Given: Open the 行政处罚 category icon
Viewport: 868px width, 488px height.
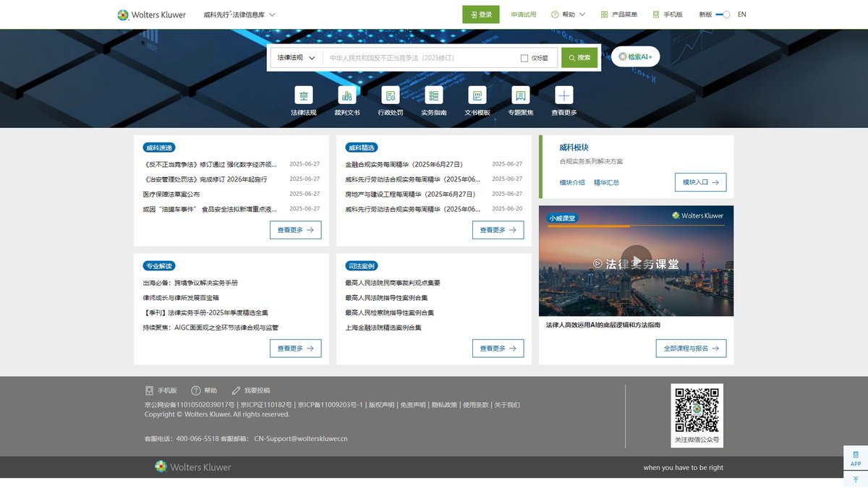Looking at the screenshot, I should 391,95.
